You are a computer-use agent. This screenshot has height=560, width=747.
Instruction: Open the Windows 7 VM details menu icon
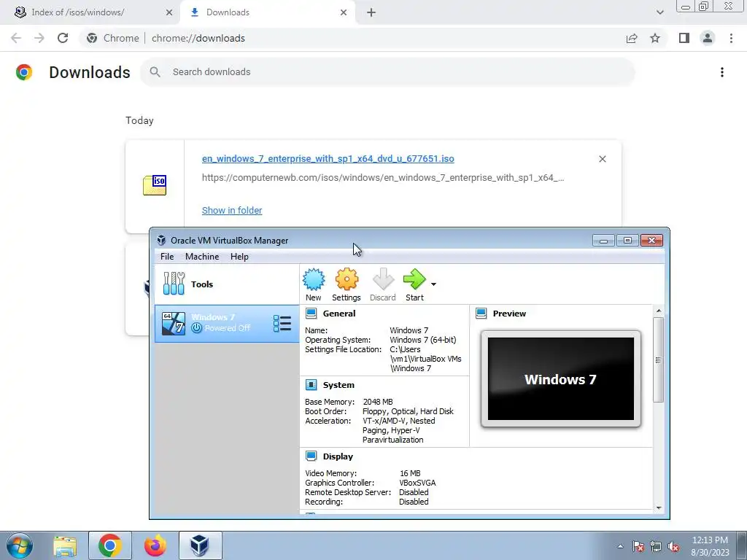pos(282,323)
